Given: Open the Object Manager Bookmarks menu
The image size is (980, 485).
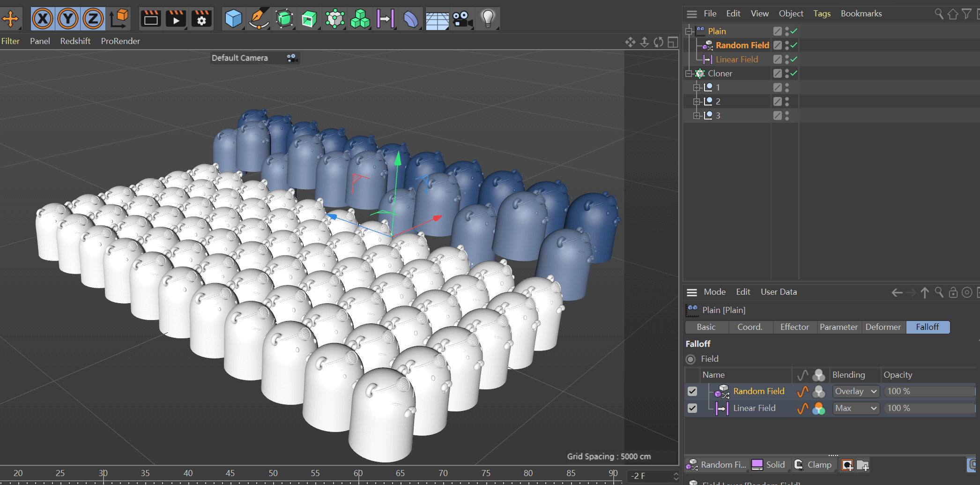Looking at the screenshot, I should point(861,14).
